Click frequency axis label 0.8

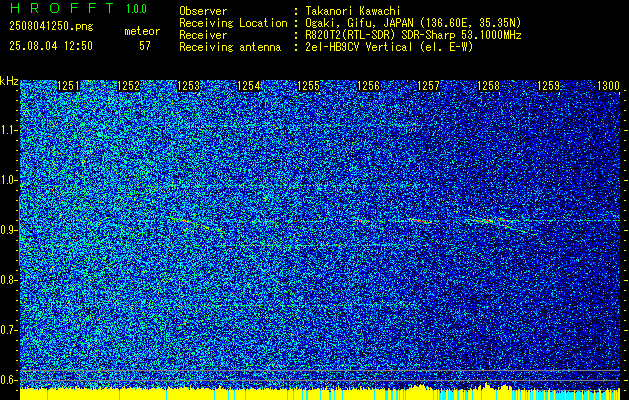(x=9, y=280)
